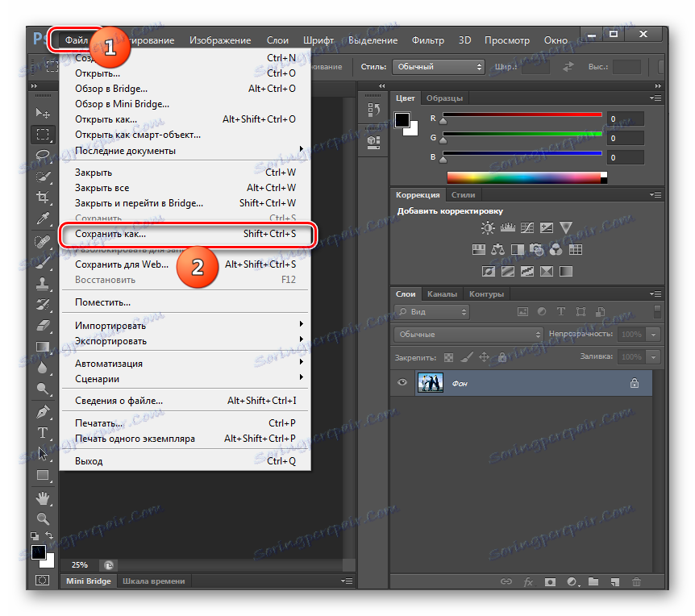
Task: Select the Move tool
Action: (x=43, y=113)
